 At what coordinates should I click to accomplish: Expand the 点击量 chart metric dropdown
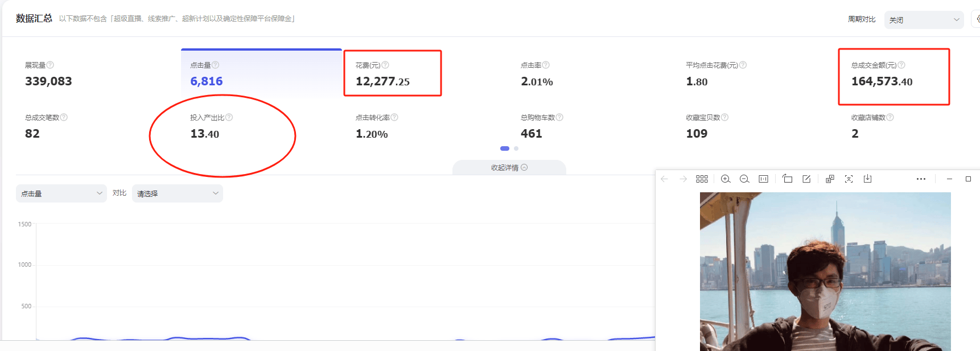point(61,193)
